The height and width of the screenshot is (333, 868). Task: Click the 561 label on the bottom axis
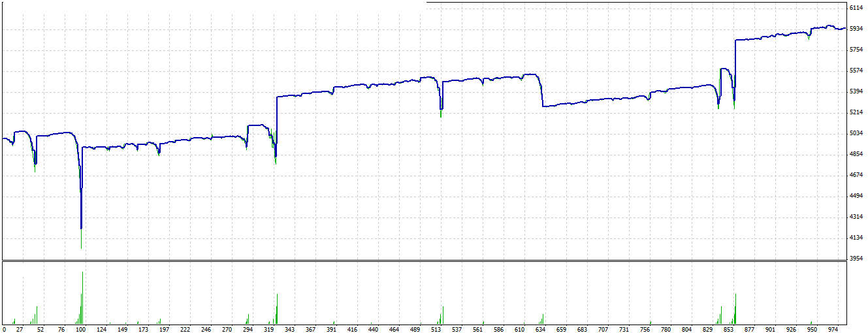[477, 329]
